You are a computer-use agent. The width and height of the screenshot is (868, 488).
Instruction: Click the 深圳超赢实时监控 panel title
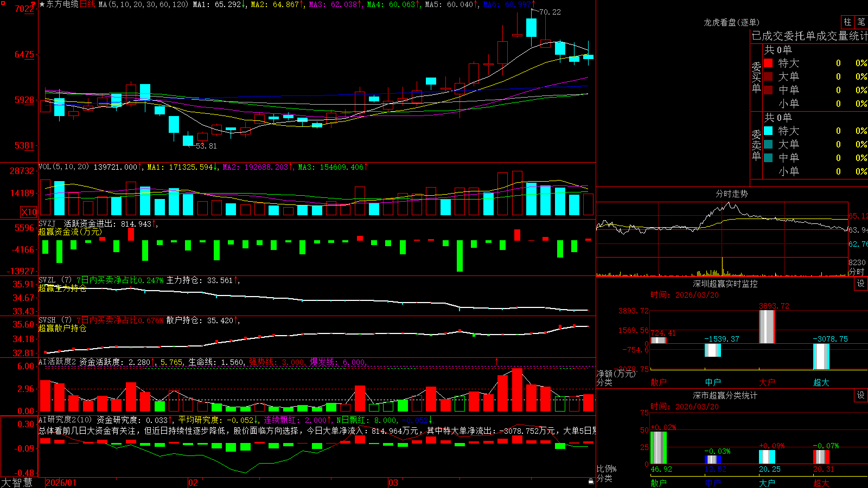[x=725, y=284]
